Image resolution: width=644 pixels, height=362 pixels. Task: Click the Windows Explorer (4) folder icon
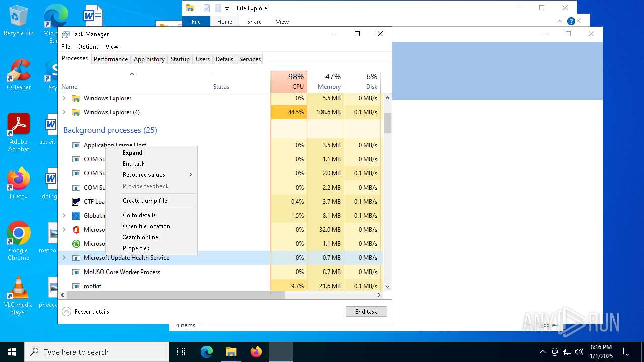click(x=76, y=112)
